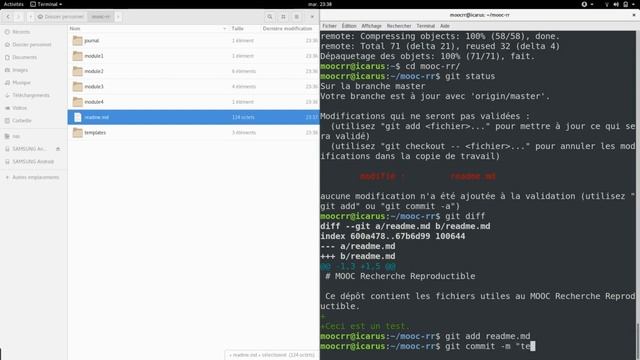Go back in the file manager
Image resolution: width=640 pixels, height=360 pixels.
(8, 17)
